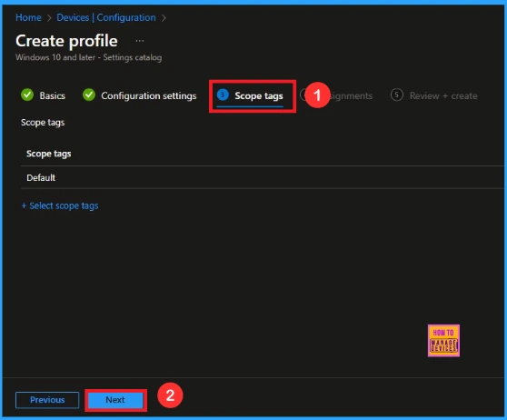The width and height of the screenshot is (507, 420).
Task: Click + Select scope tags link
Action: pyautogui.click(x=60, y=205)
